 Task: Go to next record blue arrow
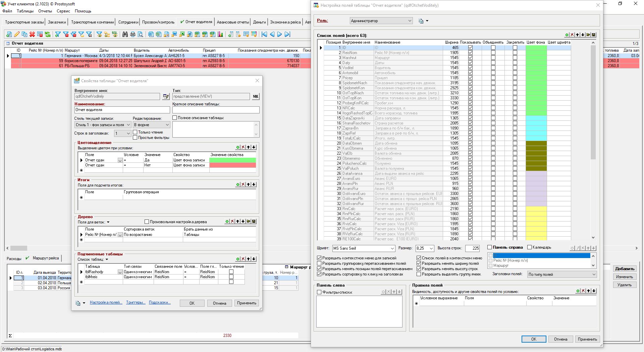(280, 34)
